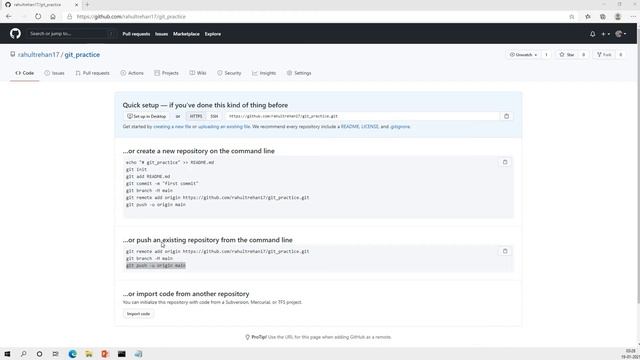Switch to the Wiki tab

point(198,73)
